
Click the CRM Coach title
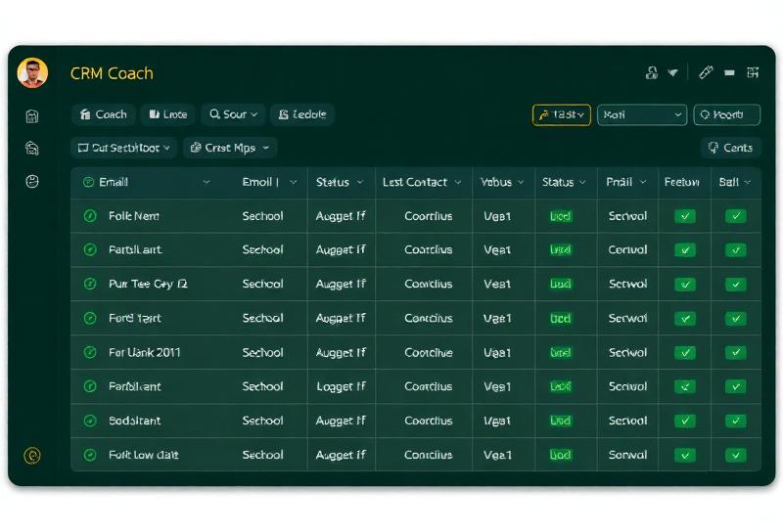point(112,73)
